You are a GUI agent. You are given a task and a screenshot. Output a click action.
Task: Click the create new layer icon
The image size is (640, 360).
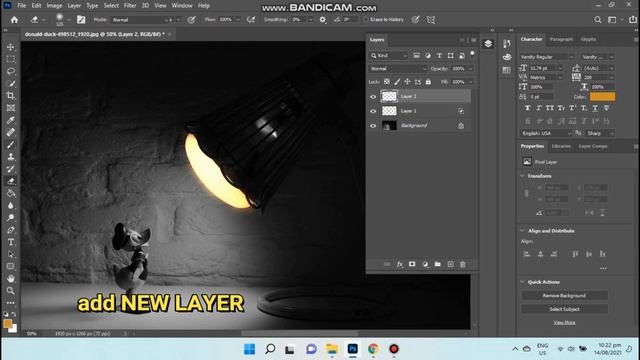click(x=450, y=264)
